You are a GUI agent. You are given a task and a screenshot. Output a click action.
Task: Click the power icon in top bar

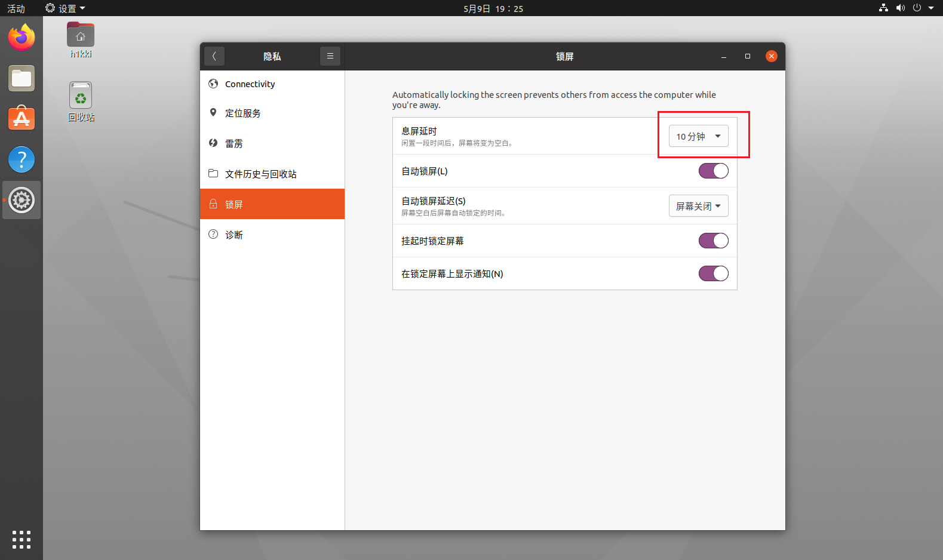[x=917, y=8]
